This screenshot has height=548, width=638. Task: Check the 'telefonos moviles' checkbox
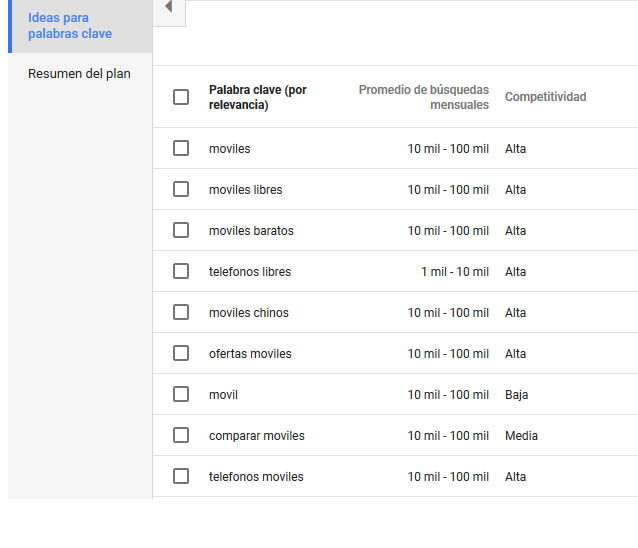click(181, 476)
